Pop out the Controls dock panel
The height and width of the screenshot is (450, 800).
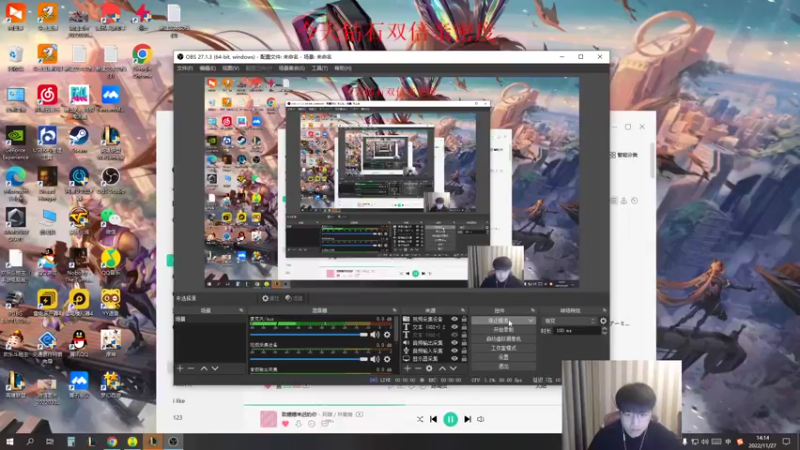(533, 310)
